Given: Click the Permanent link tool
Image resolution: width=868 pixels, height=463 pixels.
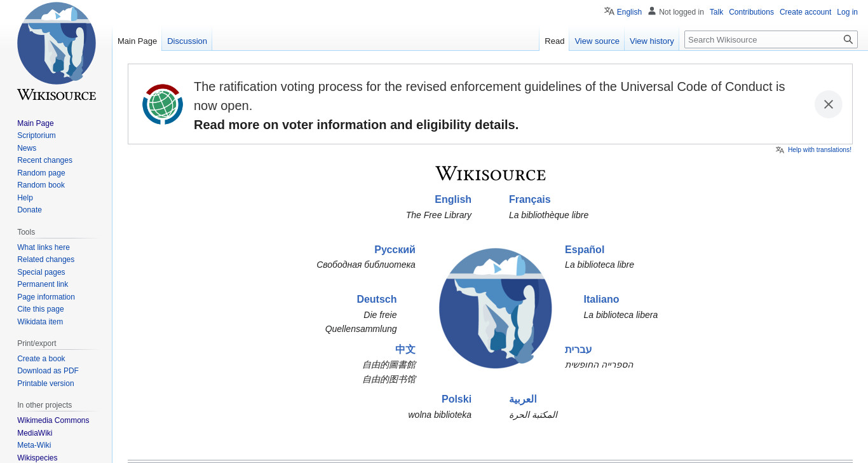Looking at the screenshot, I should (x=43, y=284).
